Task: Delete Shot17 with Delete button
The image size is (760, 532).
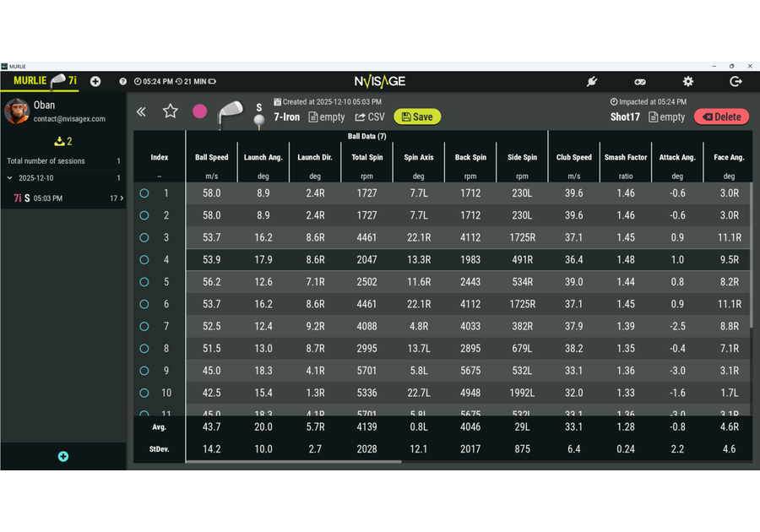Action: click(722, 117)
